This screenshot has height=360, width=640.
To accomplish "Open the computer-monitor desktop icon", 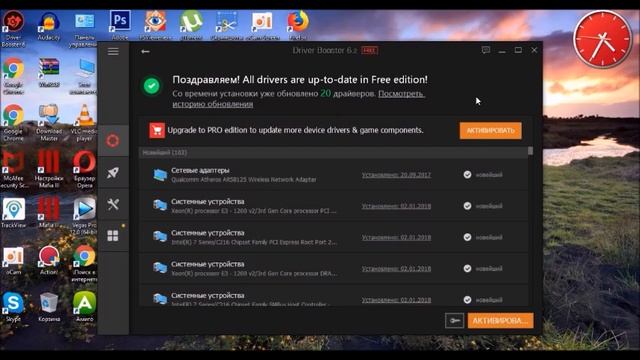I will tap(84, 76).
